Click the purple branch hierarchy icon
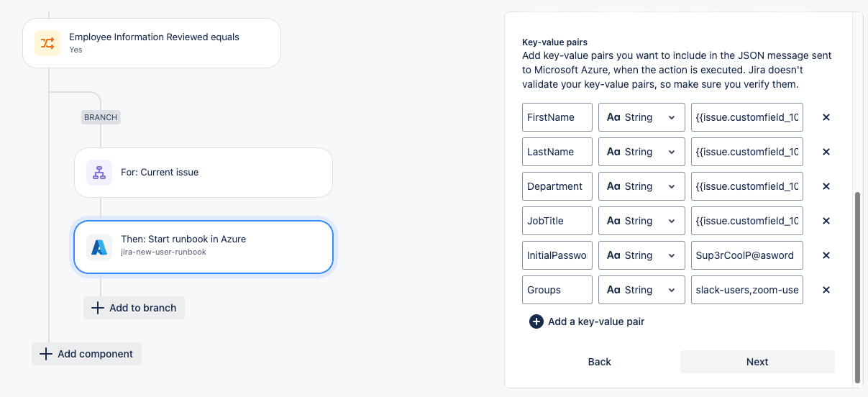This screenshot has height=397, width=868. point(99,173)
